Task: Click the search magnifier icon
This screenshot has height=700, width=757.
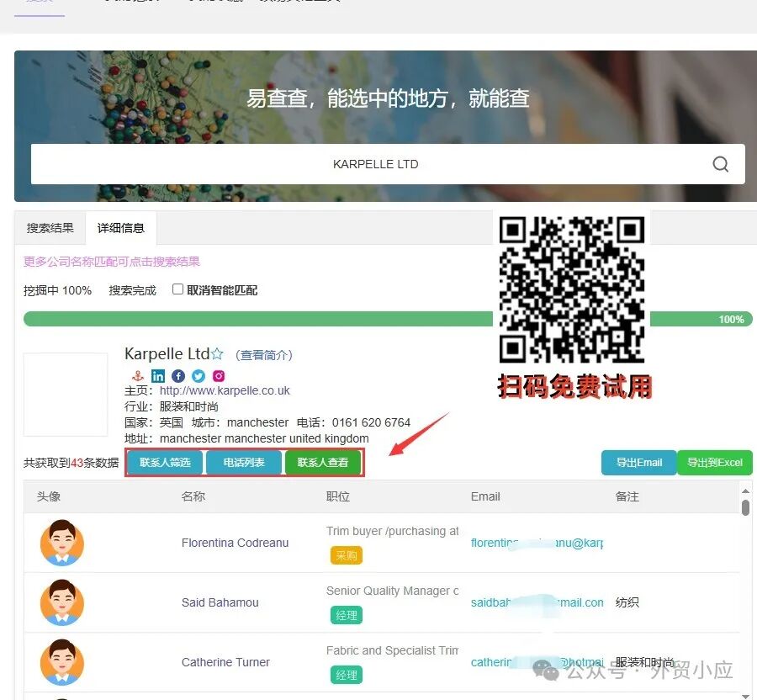Action: coord(720,164)
